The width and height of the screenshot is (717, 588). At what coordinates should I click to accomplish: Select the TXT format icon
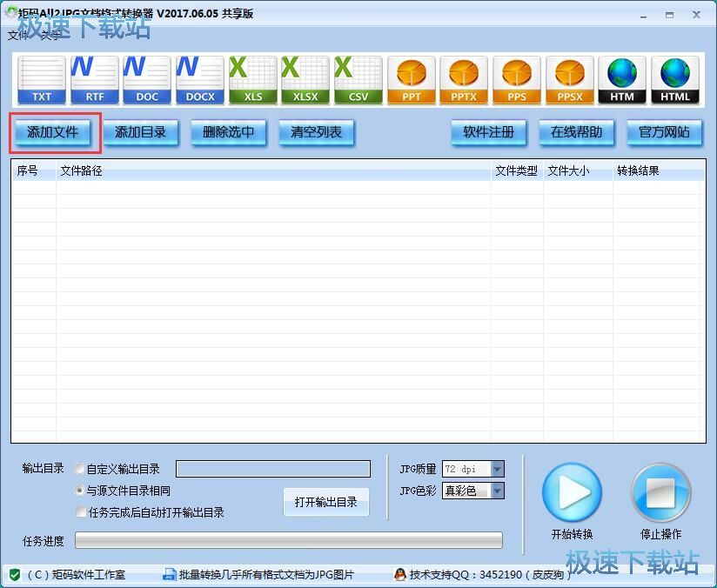tap(40, 78)
